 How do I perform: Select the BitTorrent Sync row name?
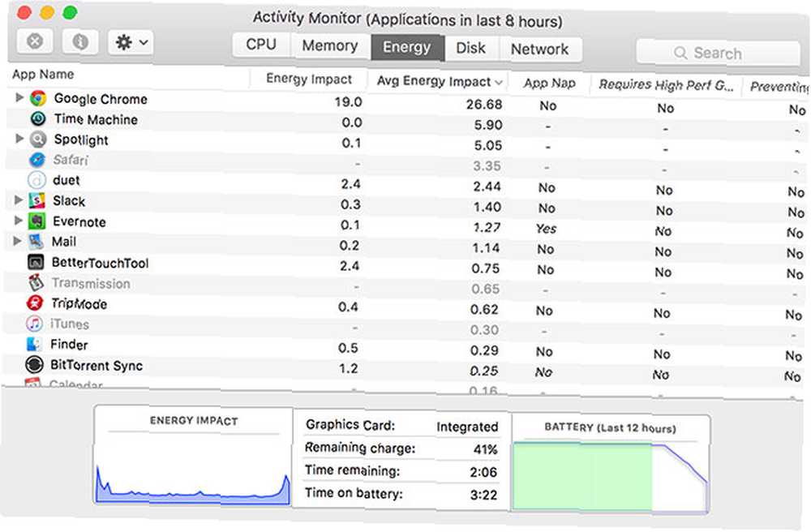(x=97, y=366)
